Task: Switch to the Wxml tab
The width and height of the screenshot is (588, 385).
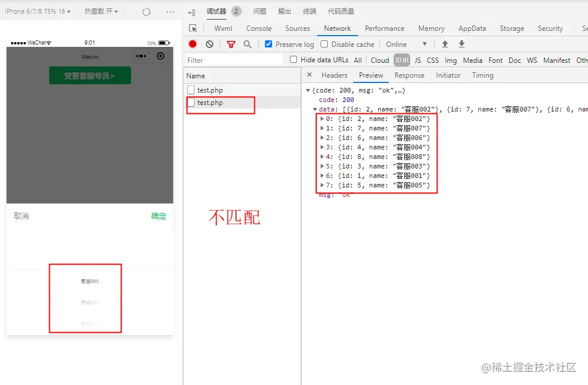Action: click(x=223, y=28)
